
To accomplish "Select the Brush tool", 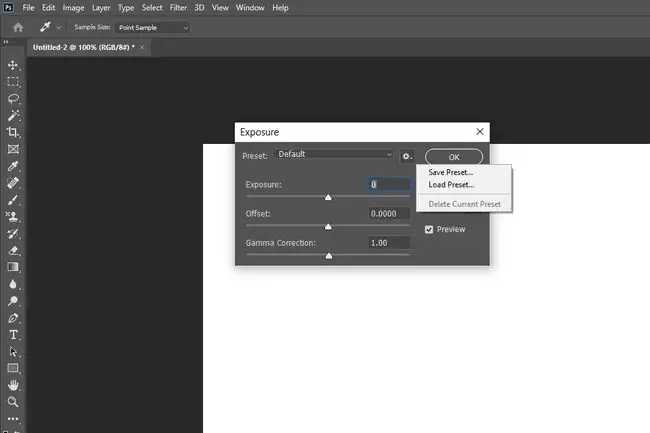I will click(13, 200).
